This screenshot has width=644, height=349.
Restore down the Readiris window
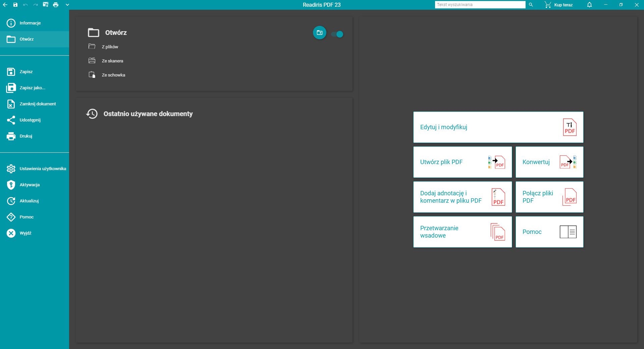click(x=621, y=5)
